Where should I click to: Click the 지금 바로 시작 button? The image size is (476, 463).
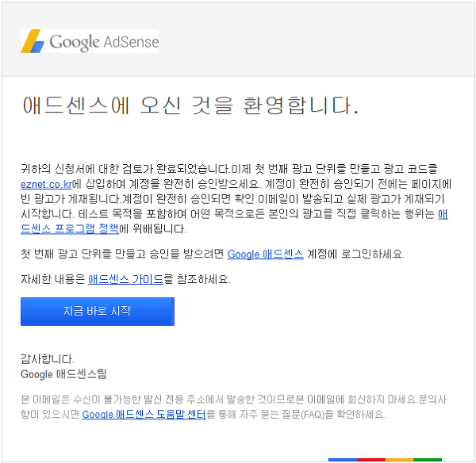click(x=98, y=312)
